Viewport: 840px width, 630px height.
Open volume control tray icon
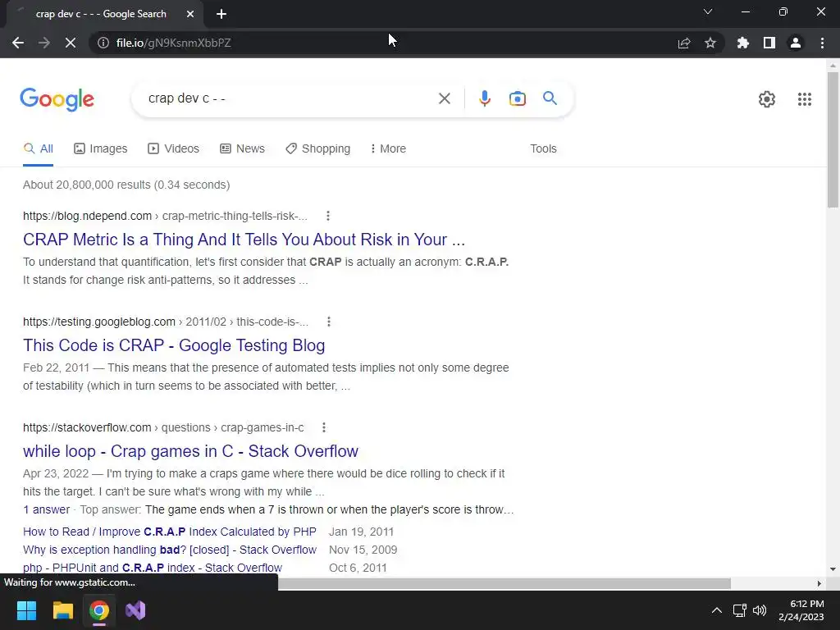click(x=760, y=610)
